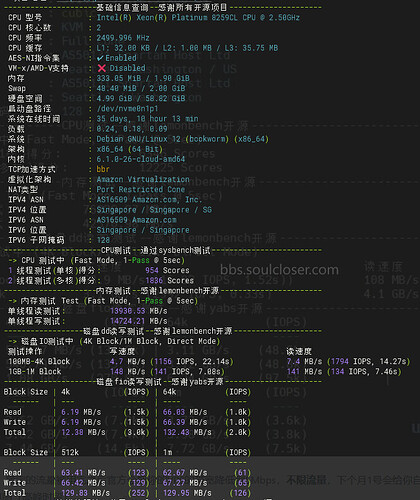
Task: Click the IPV4 location 'Singapore / Singapore / SG'
Action: (x=154, y=210)
